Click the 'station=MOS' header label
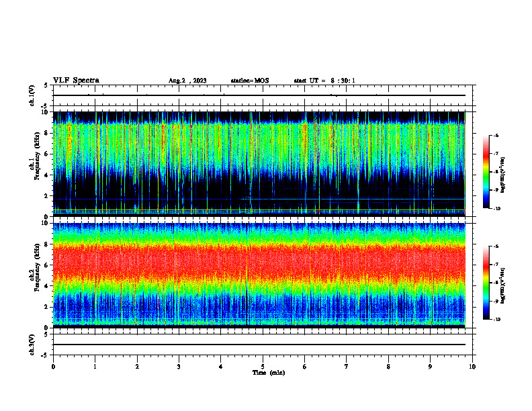532x411 pixels. point(250,81)
